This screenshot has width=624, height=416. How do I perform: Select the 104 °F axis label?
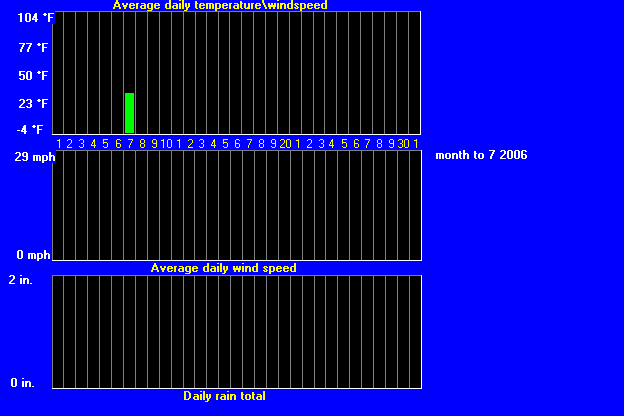tap(35, 19)
